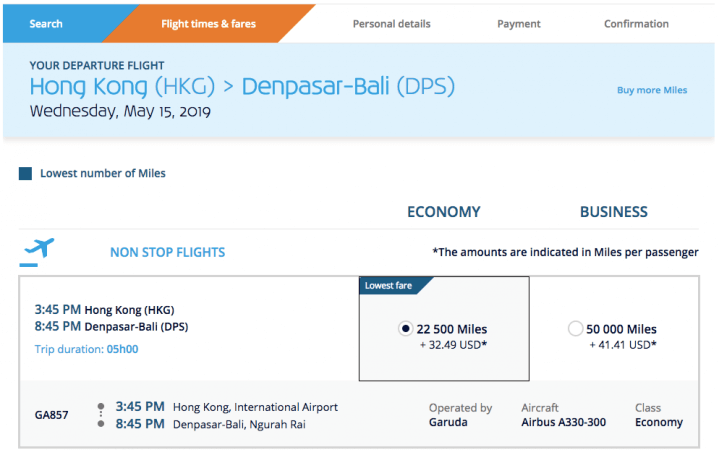The width and height of the screenshot is (719, 450).
Task: Open the Personal details step
Action: tap(392, 24)
